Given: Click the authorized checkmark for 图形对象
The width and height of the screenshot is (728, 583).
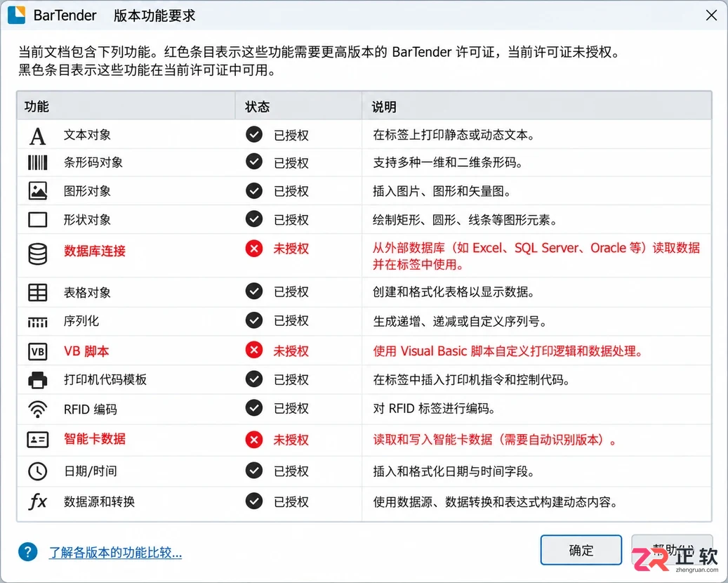Looking at the screenshot, I should (x=254, y=190).
